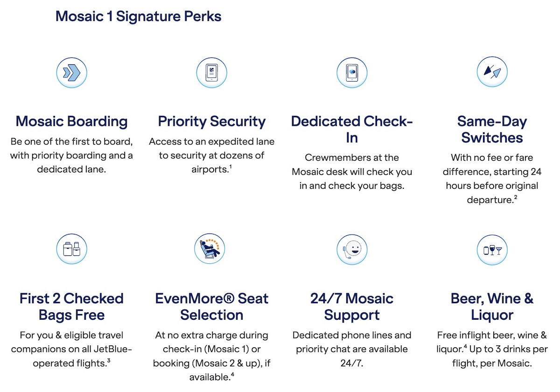
Task: Click the EvenMore Seat Selection heading
Action: coord(212,306)
